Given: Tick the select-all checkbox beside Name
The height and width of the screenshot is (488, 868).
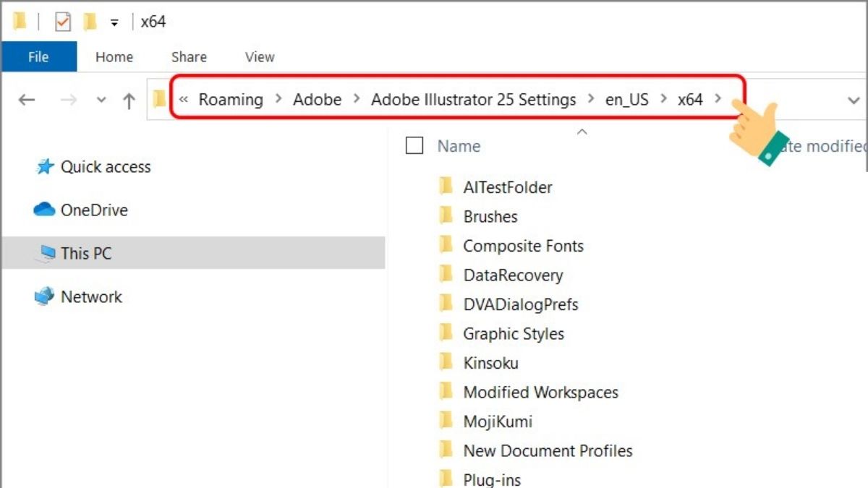Looking at the screenshot, I should tap(414, 146).
